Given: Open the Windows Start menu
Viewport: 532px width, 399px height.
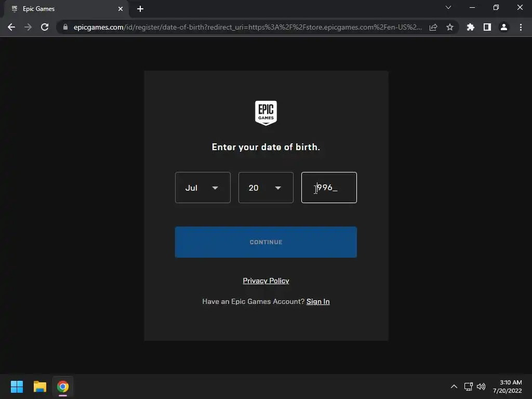Looking at the screenshot, I should point(17,387).
